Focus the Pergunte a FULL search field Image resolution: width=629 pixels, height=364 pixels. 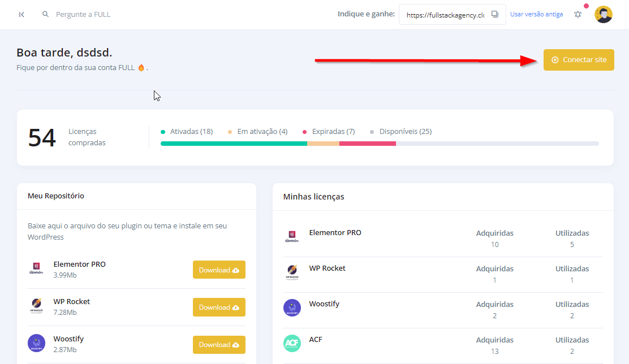83,15
